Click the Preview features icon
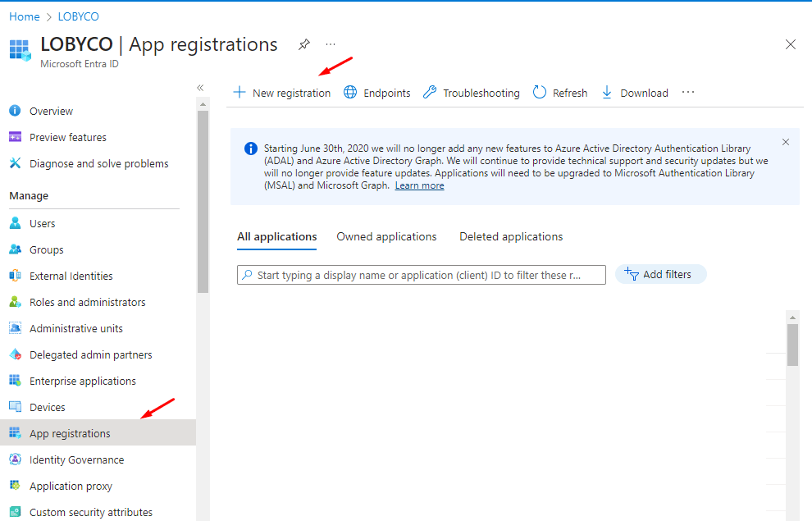This screenshot has height=521, width=812. click(15, 137)
